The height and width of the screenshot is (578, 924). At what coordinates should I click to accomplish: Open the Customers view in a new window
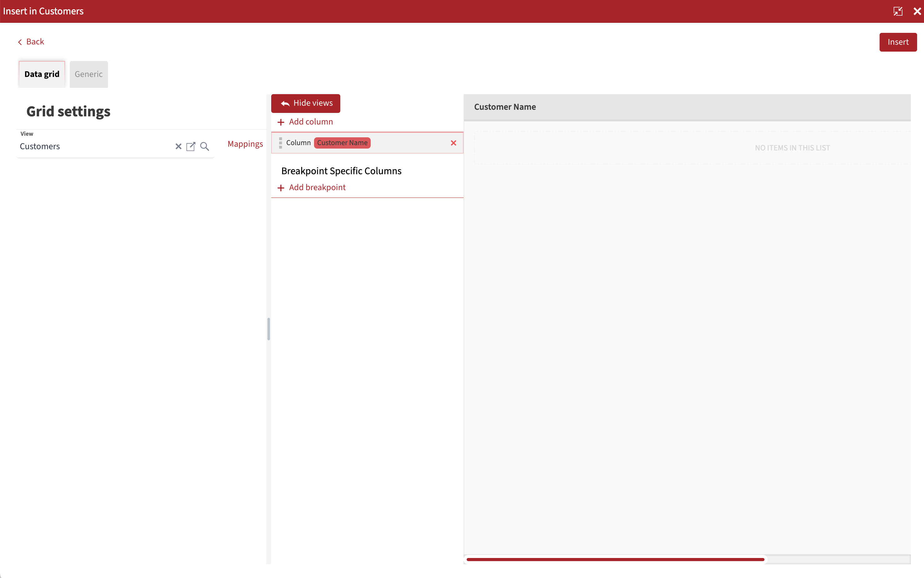(191, 146)
